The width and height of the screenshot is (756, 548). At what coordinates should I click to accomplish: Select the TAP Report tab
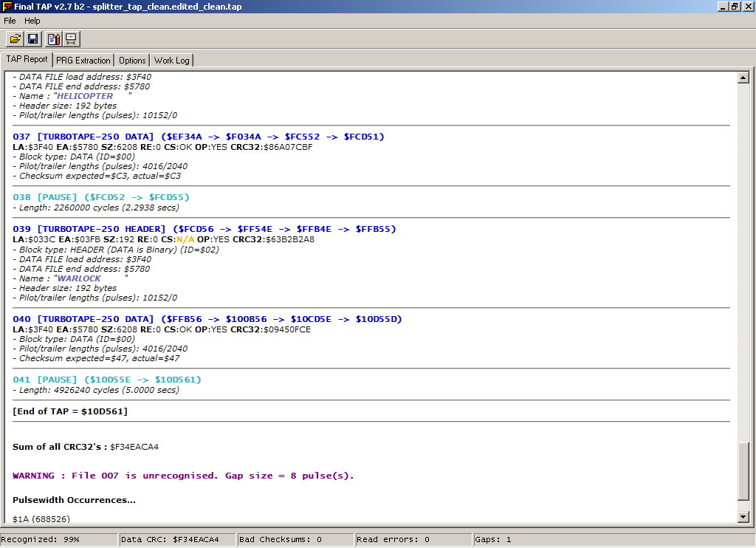(x=27, y=59)
